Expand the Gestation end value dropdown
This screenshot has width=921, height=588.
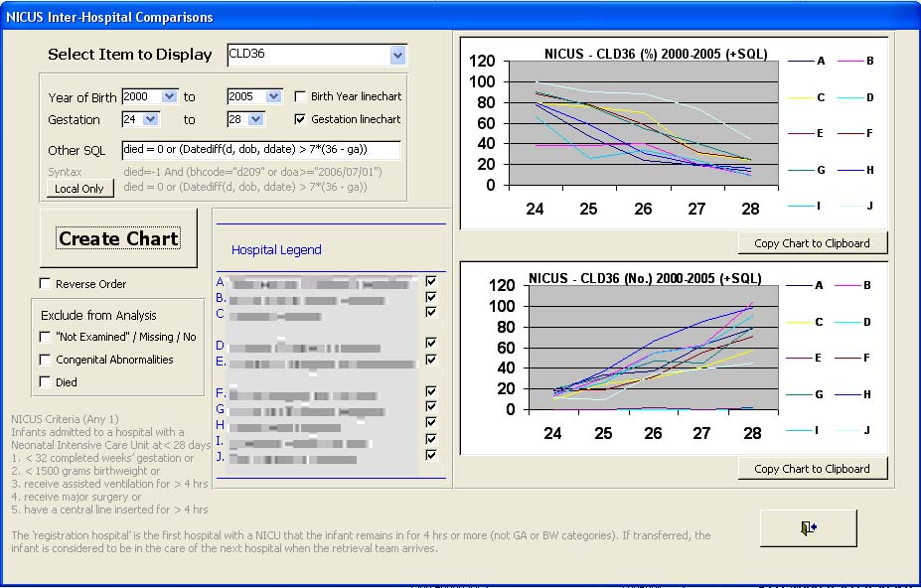coord(255,119)
